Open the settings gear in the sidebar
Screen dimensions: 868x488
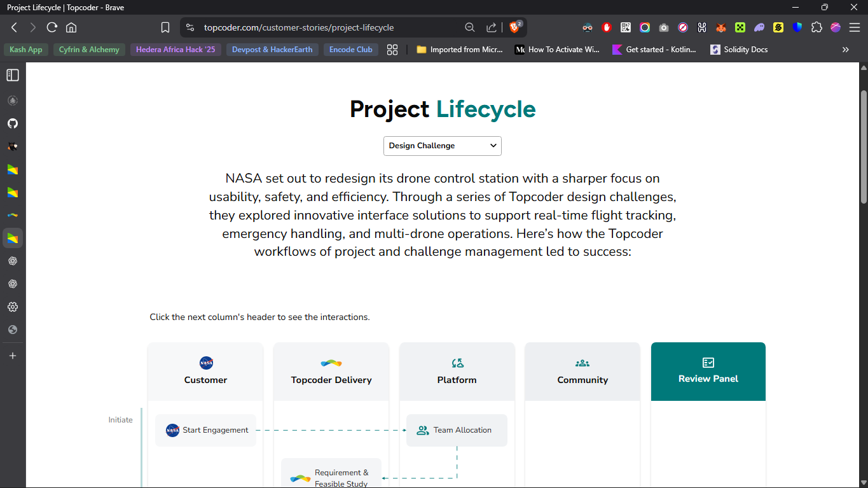click(x=13, y=307)
